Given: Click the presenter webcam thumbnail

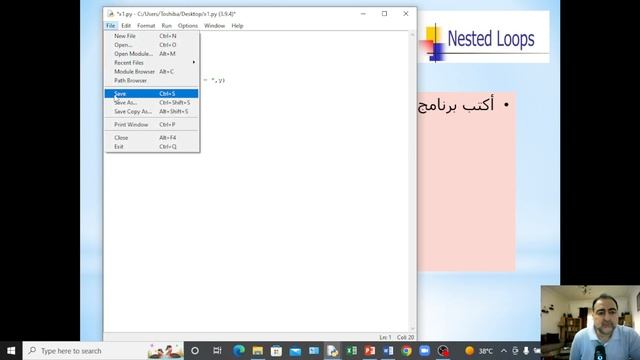Looking at the screenshot, I should tap(590, 322).
